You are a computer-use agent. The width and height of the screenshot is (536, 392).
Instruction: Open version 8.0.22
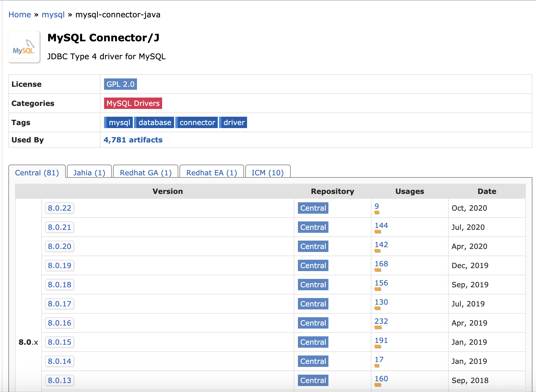coord(60,208)
